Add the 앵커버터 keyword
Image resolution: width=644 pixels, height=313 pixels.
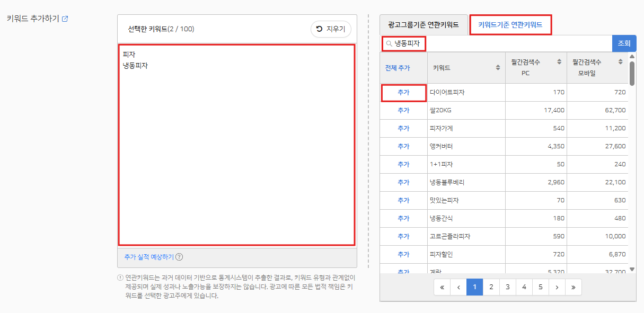403,146
